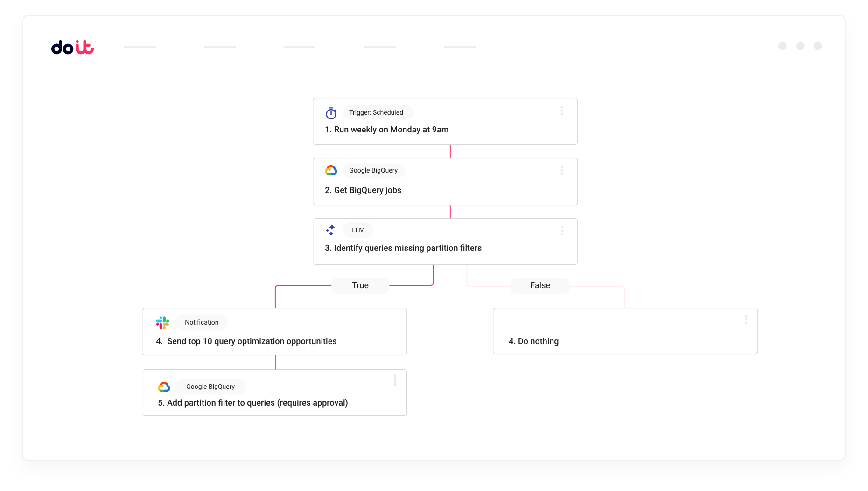Open three-dot menu on Do nothing step
The height and width of the screenshot is (491, 868).
746,319
